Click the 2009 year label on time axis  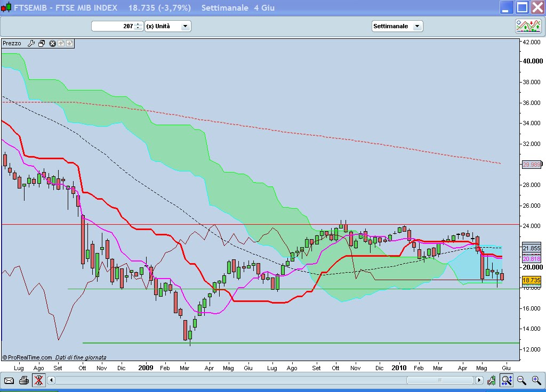coord(146,367)
